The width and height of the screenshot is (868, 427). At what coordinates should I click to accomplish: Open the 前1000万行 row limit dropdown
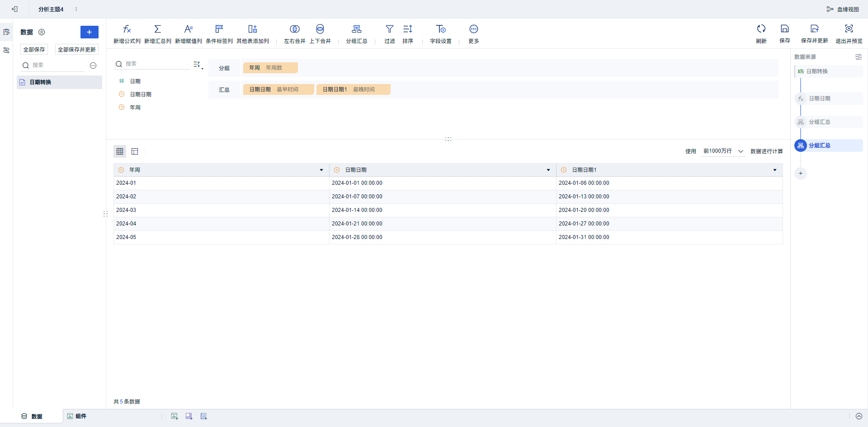[x=723, y=151]
